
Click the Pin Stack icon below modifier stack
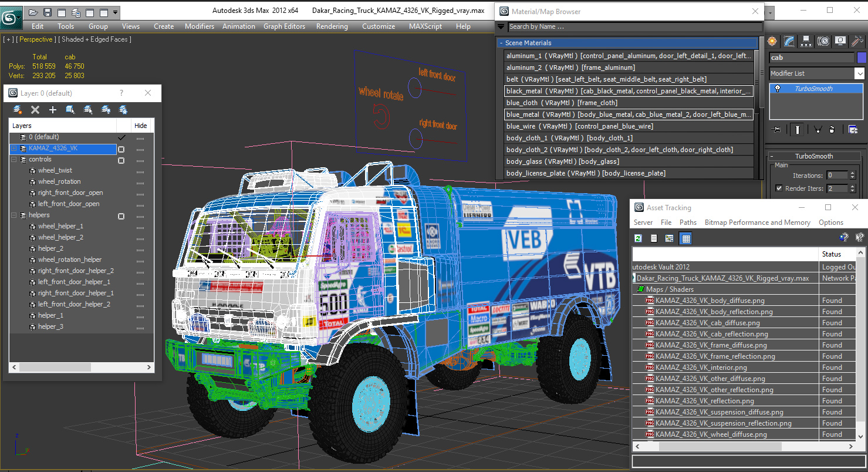coord(777,130)
